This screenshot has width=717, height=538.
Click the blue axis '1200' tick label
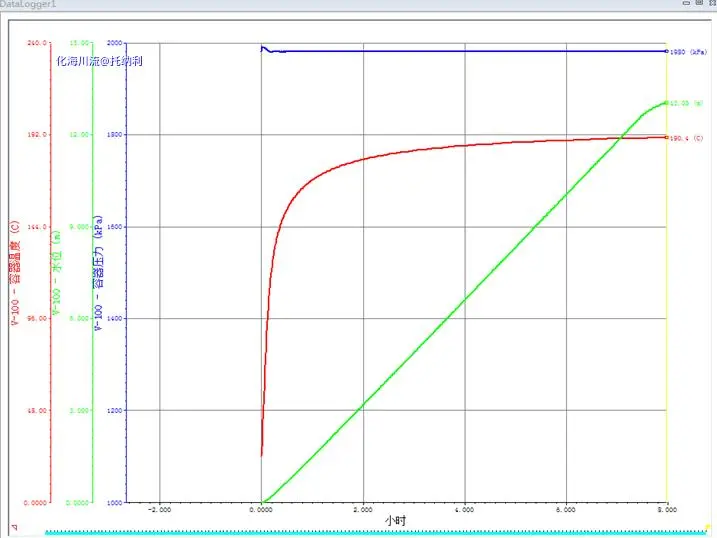coord(114,410)
